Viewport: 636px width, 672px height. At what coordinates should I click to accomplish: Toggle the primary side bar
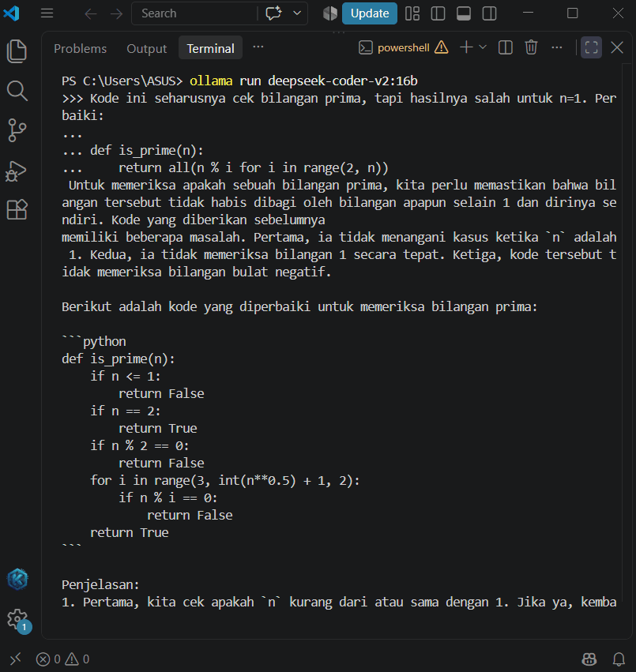(438, 13)
